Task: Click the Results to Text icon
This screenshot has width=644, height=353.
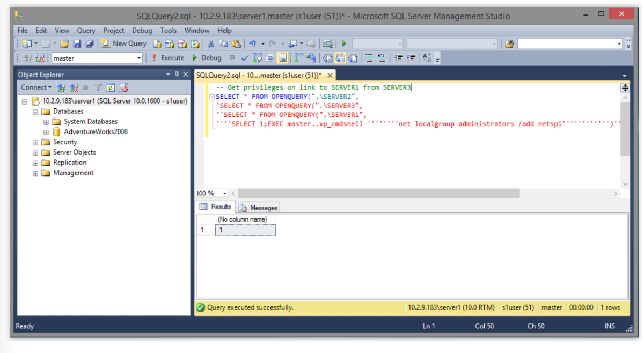Action: 327,57
